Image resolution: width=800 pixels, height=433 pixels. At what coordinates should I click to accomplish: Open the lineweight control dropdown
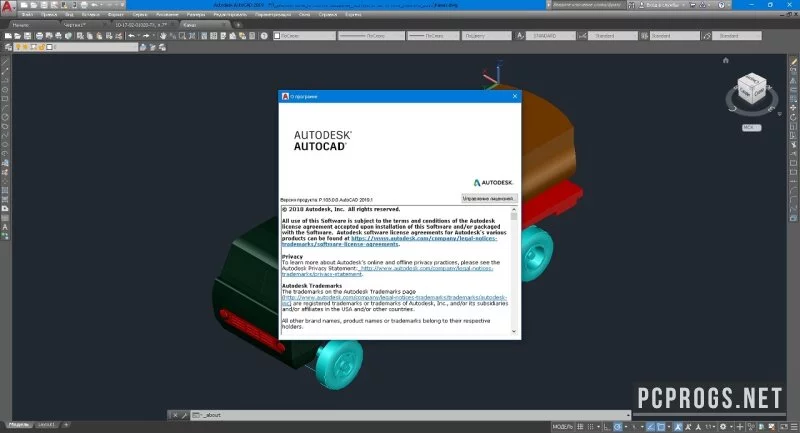433,36
